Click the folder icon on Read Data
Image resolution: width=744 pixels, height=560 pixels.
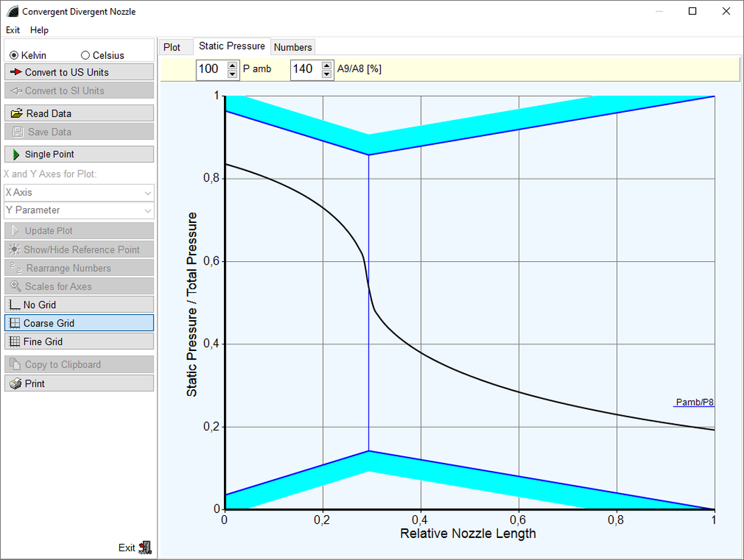click(x=17, y=114)
